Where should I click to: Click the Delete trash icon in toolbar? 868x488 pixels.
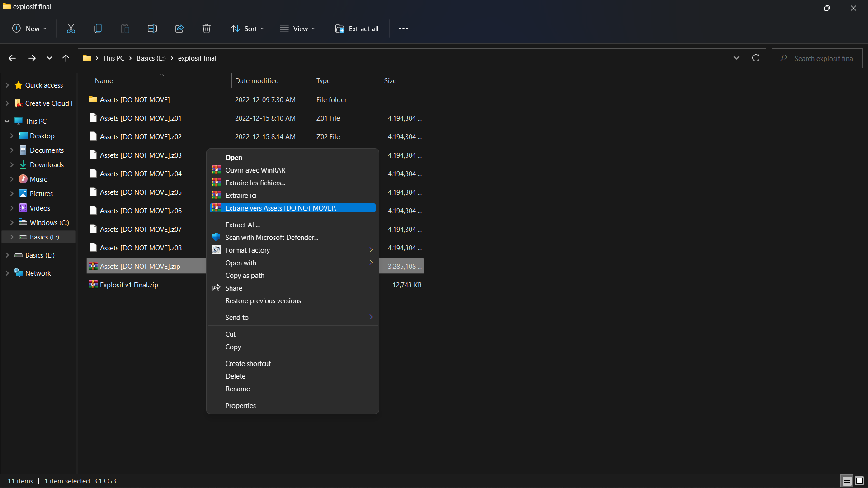(x=207, y=28)
